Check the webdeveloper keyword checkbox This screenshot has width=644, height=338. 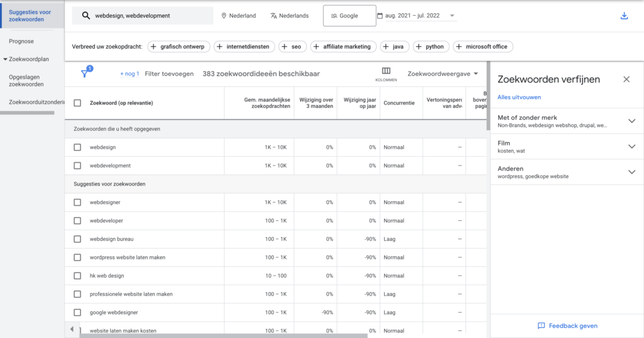tap(77, 221)
